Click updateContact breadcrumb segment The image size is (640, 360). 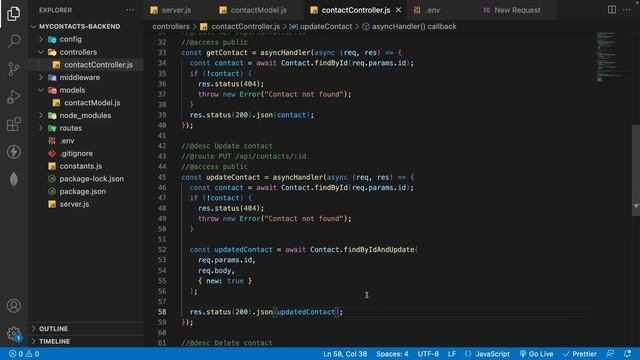pyautogui.click(x=326, y=27)
